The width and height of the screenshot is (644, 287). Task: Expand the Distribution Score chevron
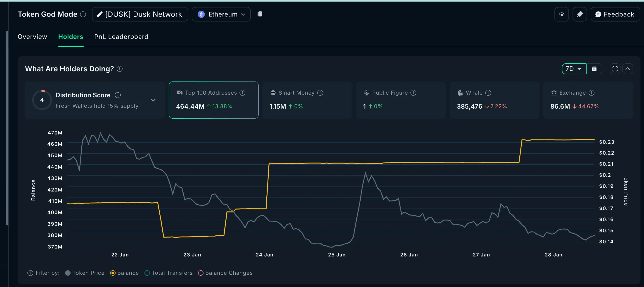point(153,100)
